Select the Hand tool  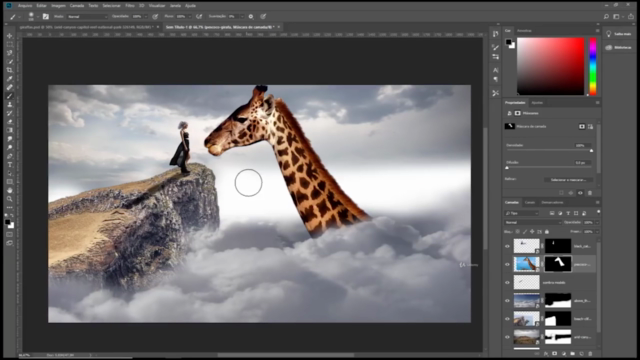10,190
